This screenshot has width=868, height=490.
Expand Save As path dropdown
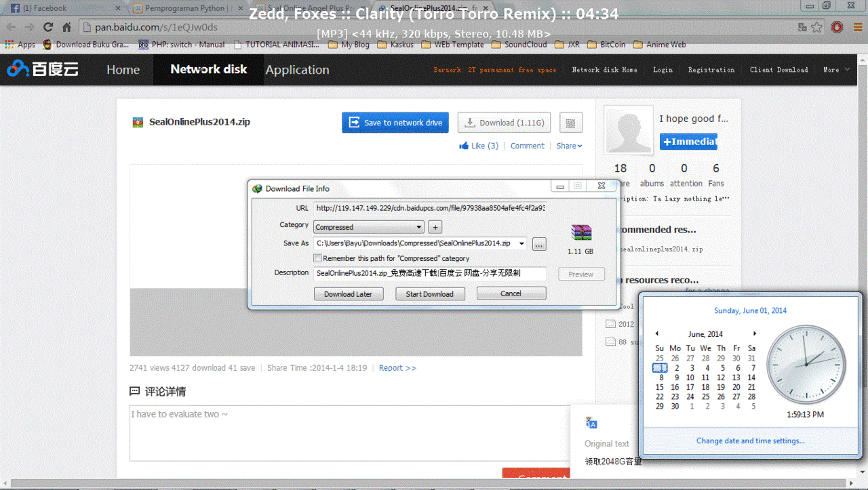521,243
